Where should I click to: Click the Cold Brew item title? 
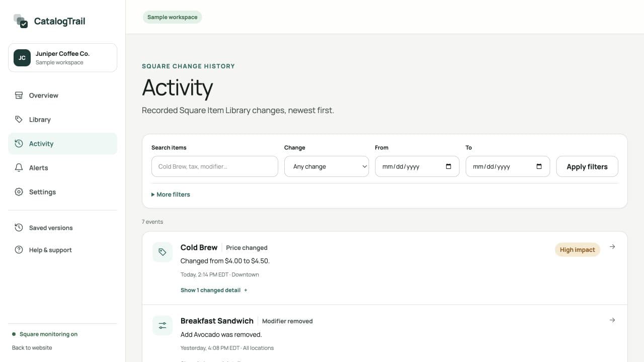click(x=199, y=247)
